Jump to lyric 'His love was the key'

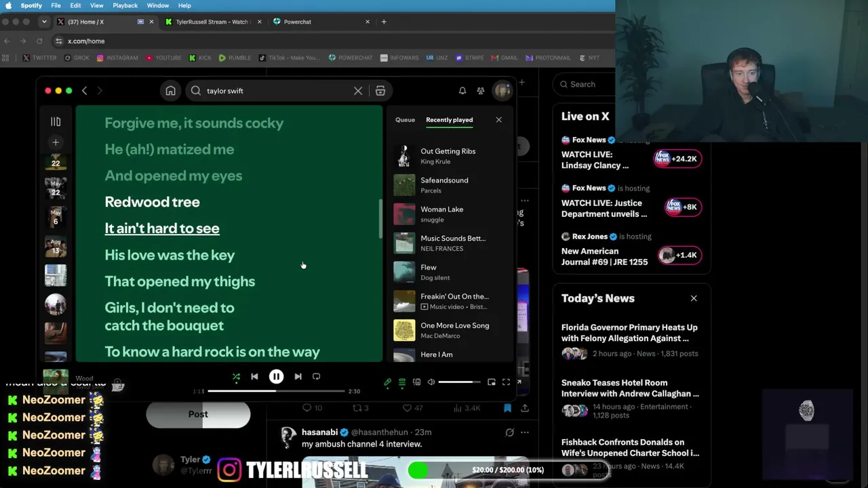pyautogui.click(x=170, y=255)
